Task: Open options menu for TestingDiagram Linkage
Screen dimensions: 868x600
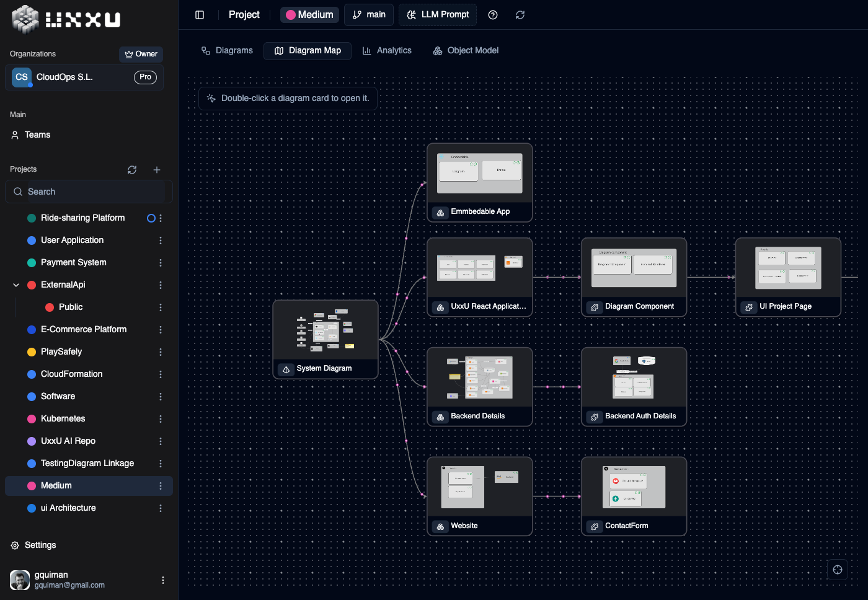Action: 161,464
